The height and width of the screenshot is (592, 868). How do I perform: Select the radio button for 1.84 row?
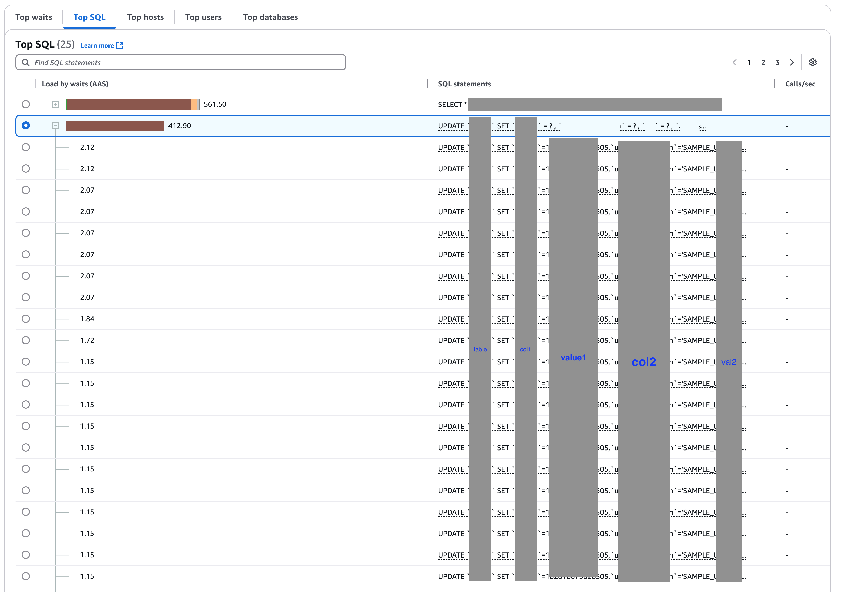tap(26, 319)
